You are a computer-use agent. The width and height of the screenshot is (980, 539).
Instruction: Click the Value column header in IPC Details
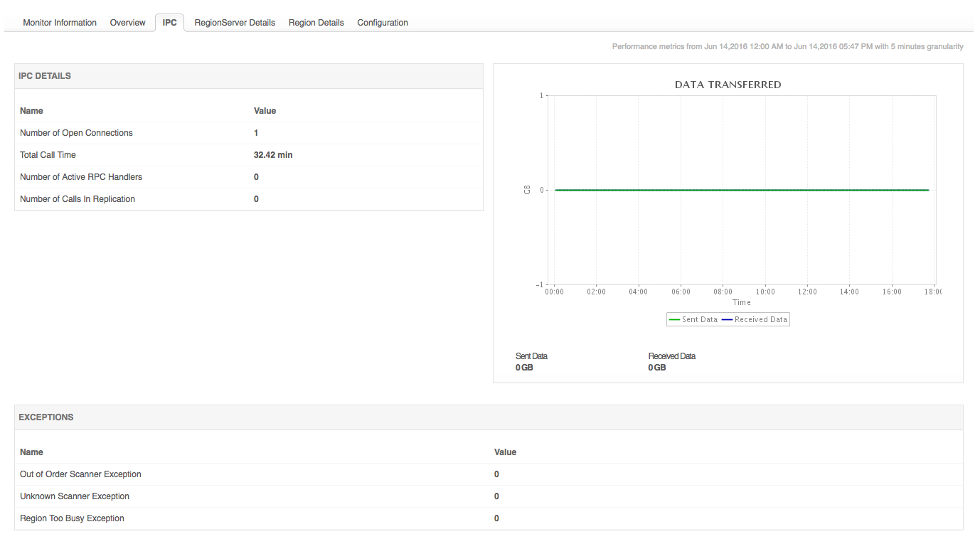pyautogui.click(x=265, y=111)
